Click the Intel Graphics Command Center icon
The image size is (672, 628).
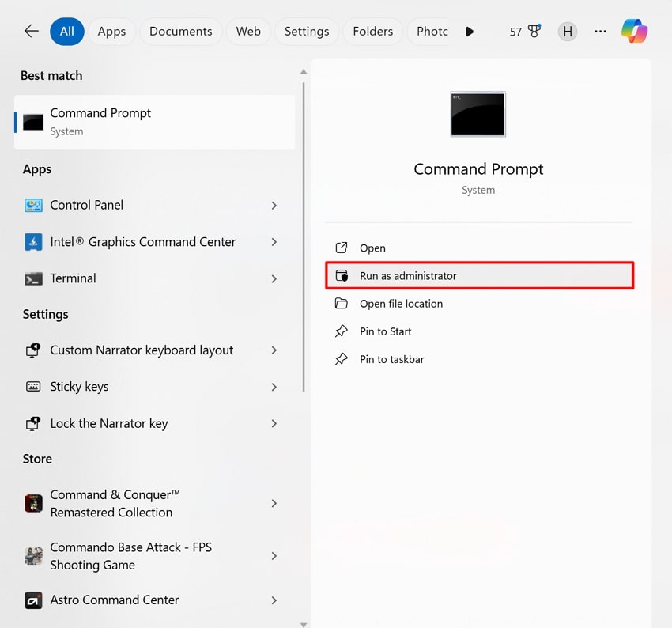click(33, 242)
